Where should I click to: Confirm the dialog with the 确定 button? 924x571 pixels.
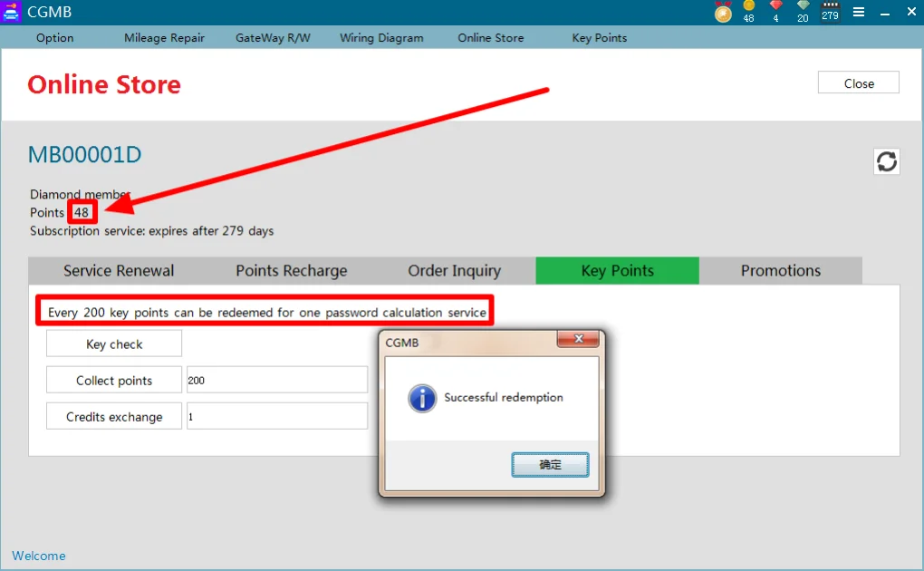click(550, 465)
